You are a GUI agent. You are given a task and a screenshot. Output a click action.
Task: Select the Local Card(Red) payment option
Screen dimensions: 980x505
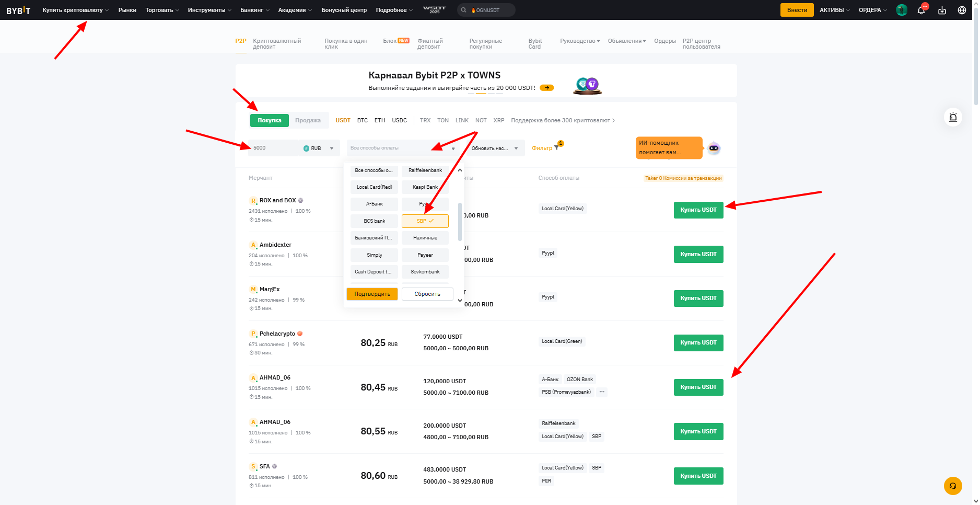pos(374,187)
